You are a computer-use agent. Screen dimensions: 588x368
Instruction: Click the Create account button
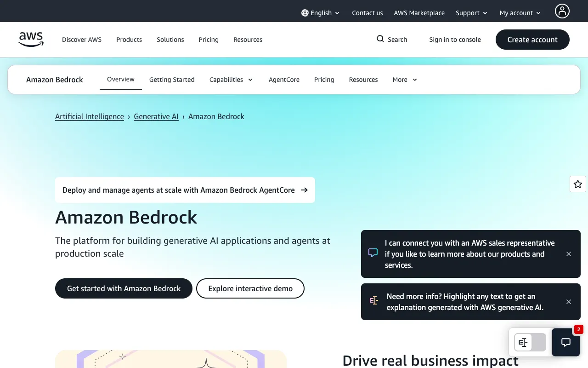coord(532,40)
